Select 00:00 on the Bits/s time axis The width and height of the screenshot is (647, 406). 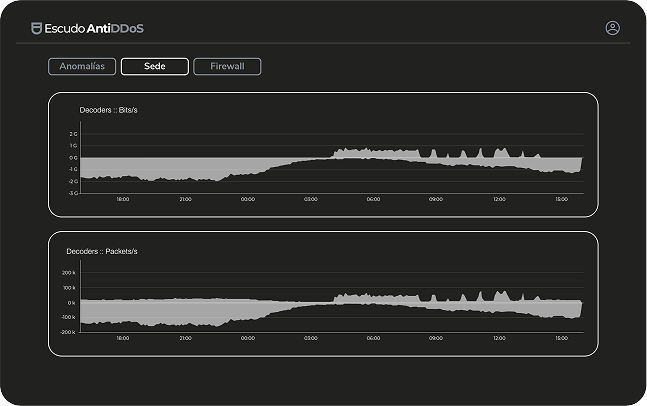tap(248, 199)
